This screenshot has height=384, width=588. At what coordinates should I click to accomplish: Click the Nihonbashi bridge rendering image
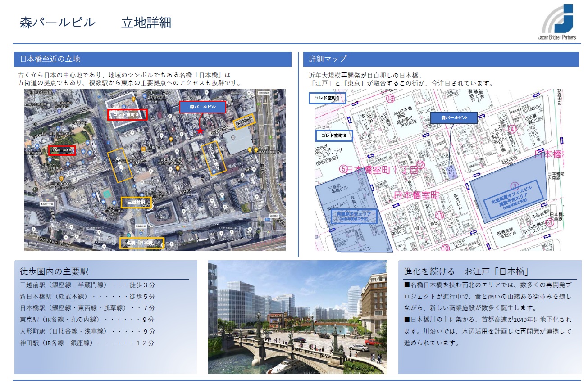click(x=297, y=317)
